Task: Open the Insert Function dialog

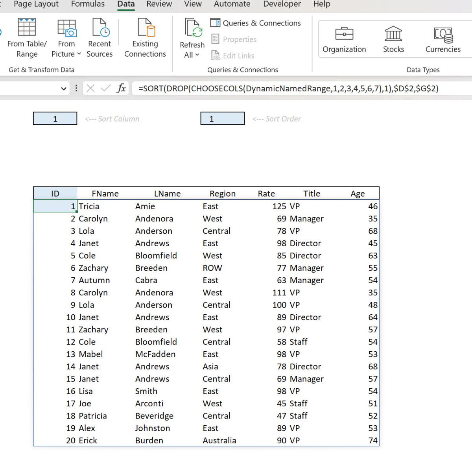Action: click(122, 88)
